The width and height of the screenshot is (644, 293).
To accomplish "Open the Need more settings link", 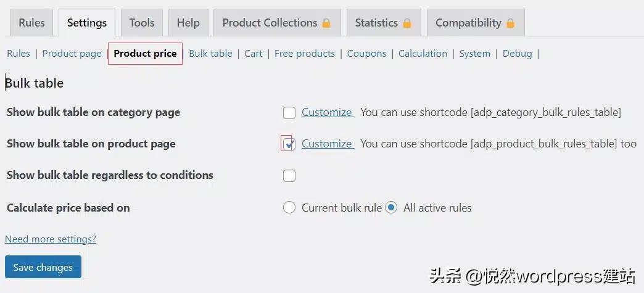I will 51,239.
